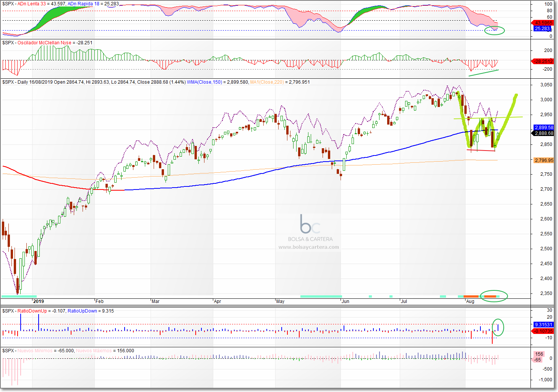The height and width of the screenshot is (392, 558).
Task: Click the 3,000 price axis label
Action: click(x=546, y=100)
